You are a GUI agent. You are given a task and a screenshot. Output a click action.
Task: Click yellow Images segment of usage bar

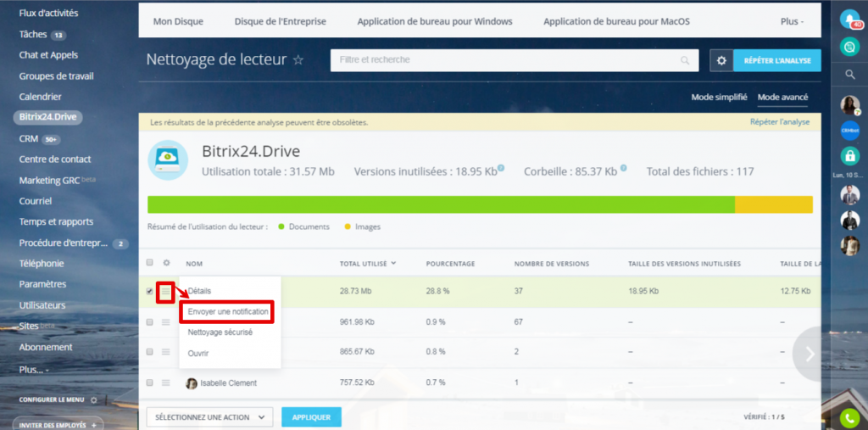pyautogui.click(x=774, y=204)
